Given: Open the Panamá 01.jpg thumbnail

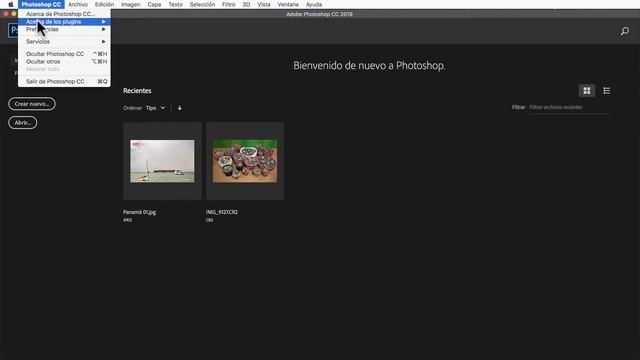Looking at the screenshot, I should tap(162, 161).
